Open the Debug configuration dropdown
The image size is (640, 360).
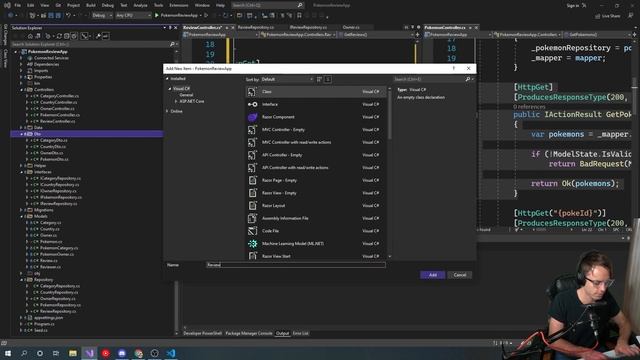[102, 15]
